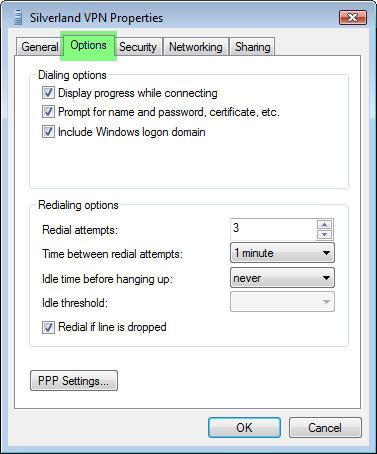Switch to the General tab
Image resolution: width=377 pixels, height=454 pixels.
(x=40, y=47)
